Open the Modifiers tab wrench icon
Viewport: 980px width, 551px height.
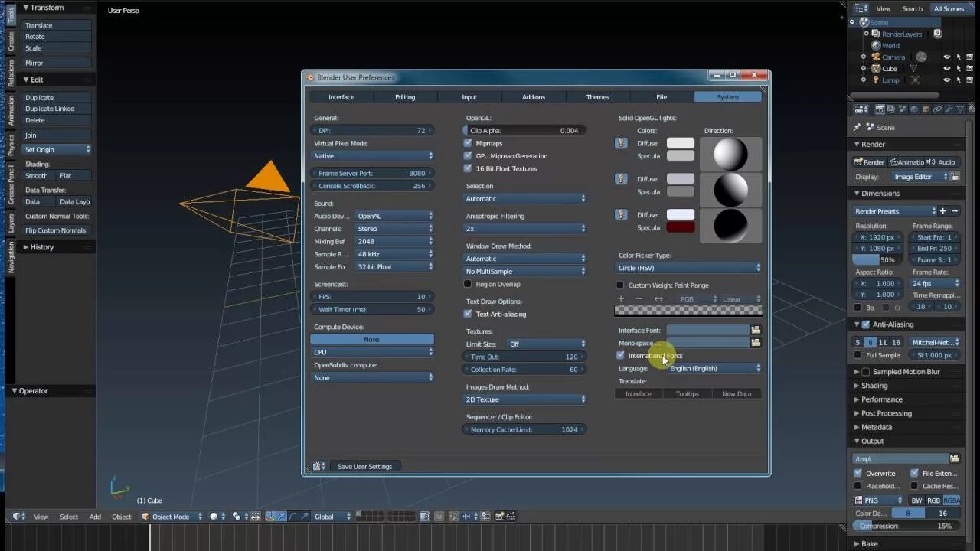pos(949,109)
